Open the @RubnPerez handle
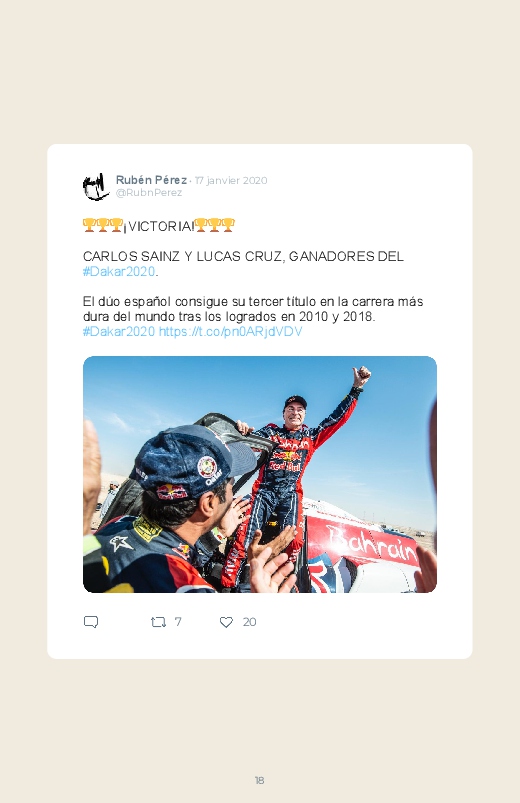 click(x=149, y=193)
